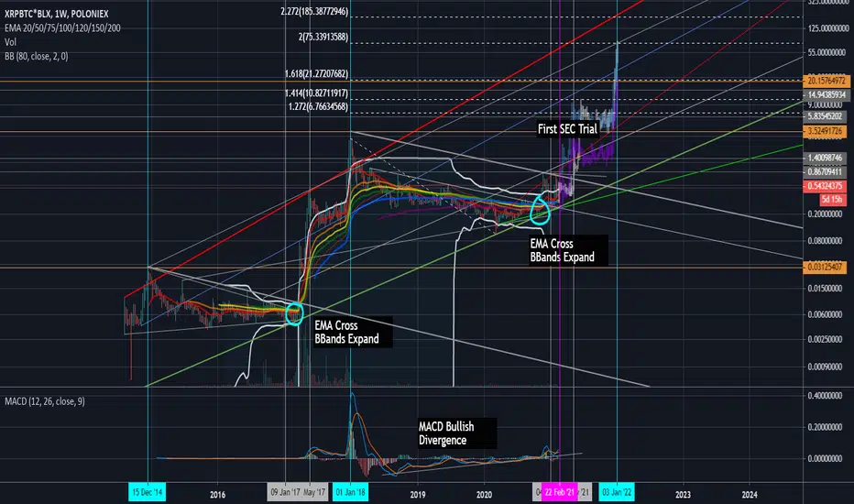This screenshot has width=854, height=504.
Task: Select the EMA 20/50/75/100/120/150/200 indicator label
Action: tap(62, 27)
